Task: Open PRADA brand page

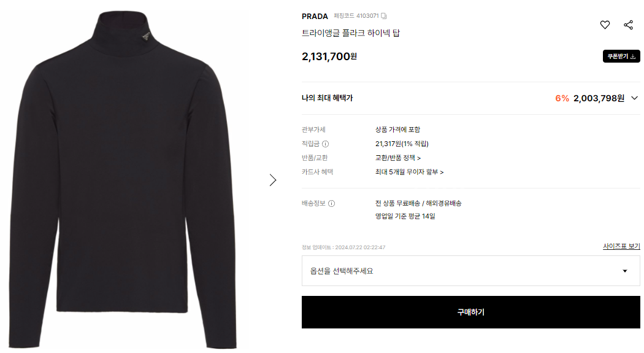Action: (x=315, y=17)
